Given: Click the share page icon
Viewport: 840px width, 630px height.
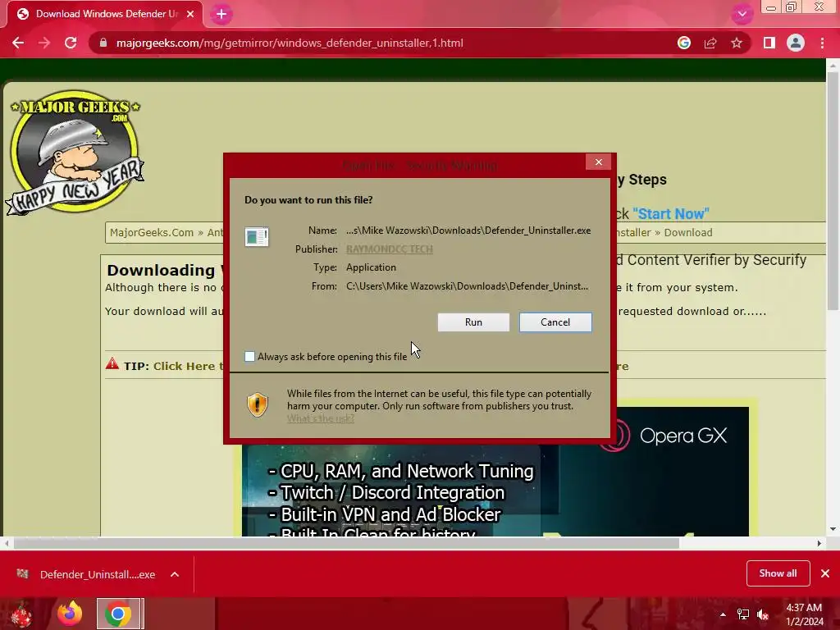Looking at the screenshot, I should coord(710,43).
